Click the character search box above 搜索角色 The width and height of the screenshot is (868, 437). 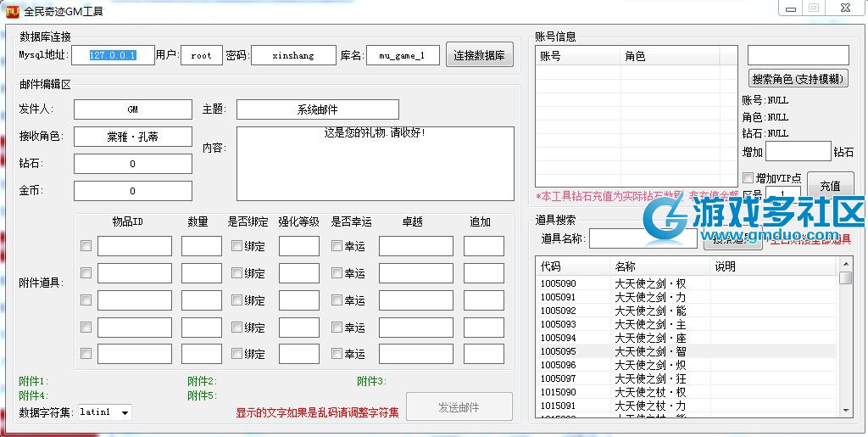(798, 55)
